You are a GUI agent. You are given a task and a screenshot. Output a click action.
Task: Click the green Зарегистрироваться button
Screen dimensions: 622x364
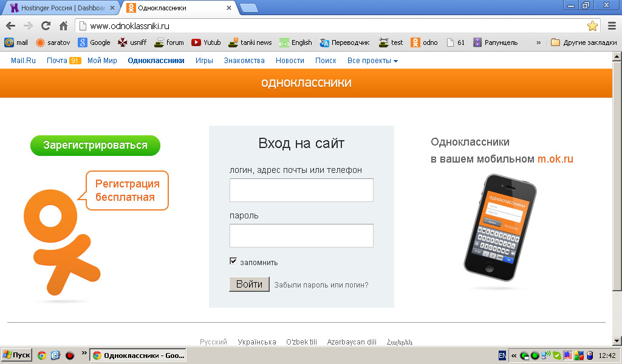(x=95, y=146)
